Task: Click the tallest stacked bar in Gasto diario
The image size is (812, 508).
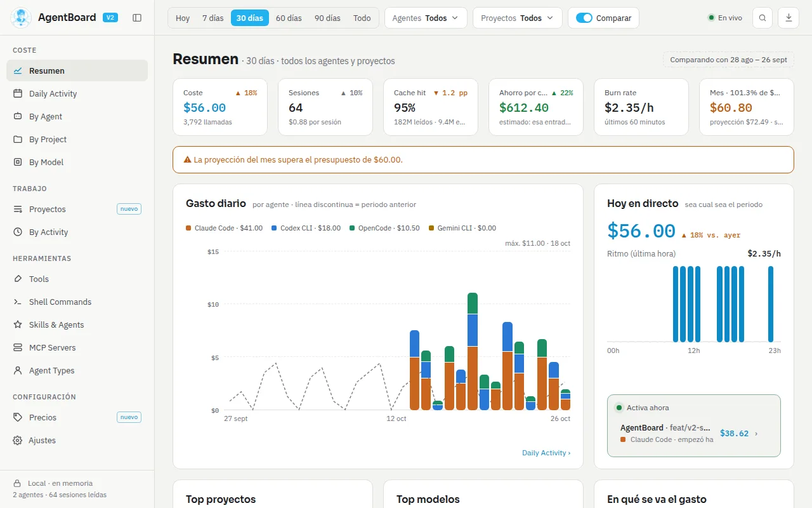Action: click(473, 351)
